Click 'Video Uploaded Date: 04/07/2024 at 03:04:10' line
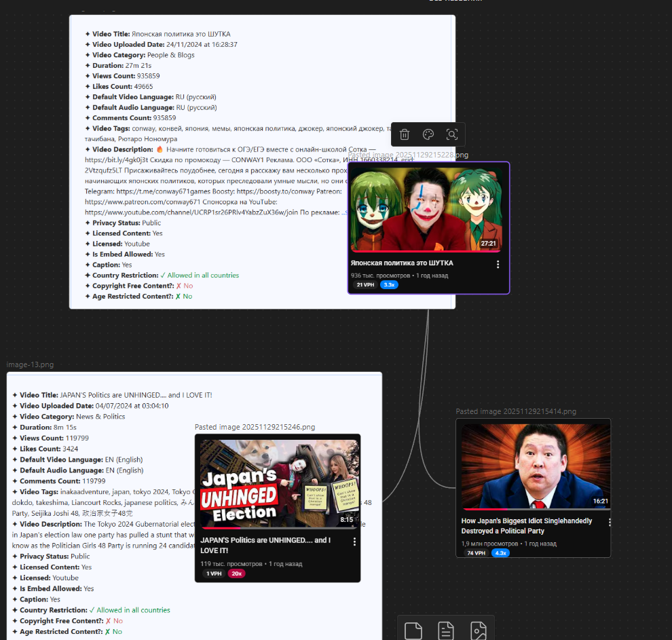The image size is (672, 640). (90, 406)
